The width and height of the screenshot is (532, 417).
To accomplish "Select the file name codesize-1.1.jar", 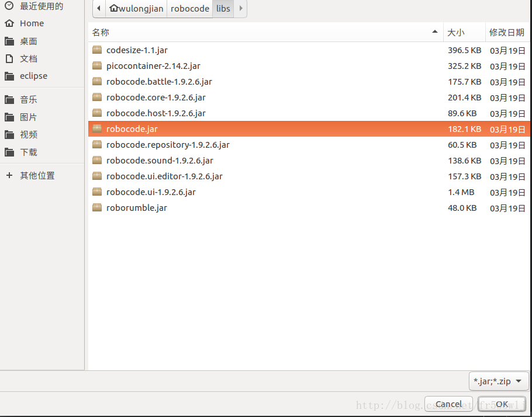I will click(137, 50).
